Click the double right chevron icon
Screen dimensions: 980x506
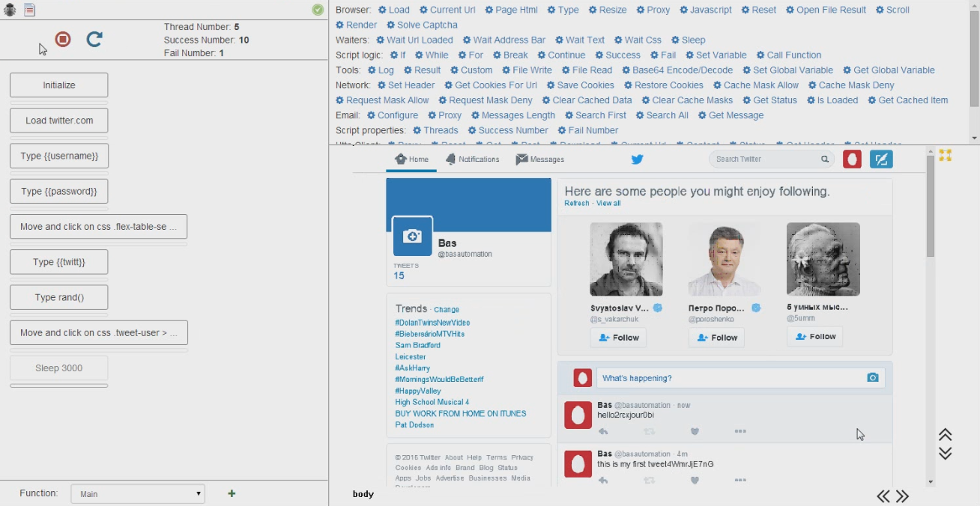(902, 496)
